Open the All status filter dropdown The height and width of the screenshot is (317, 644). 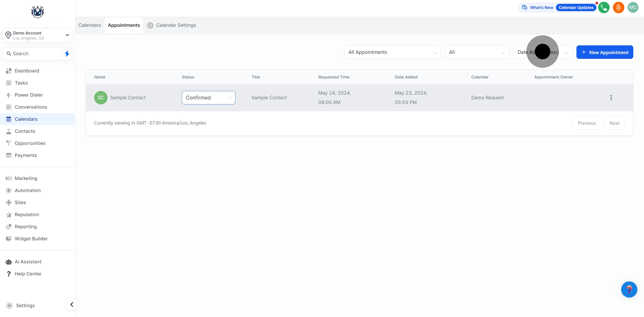(477, 52)
